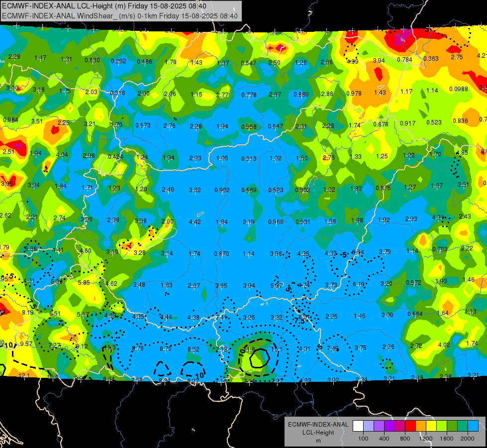Click the orange legend swatch
487x448 pixels.
point(421,426)
